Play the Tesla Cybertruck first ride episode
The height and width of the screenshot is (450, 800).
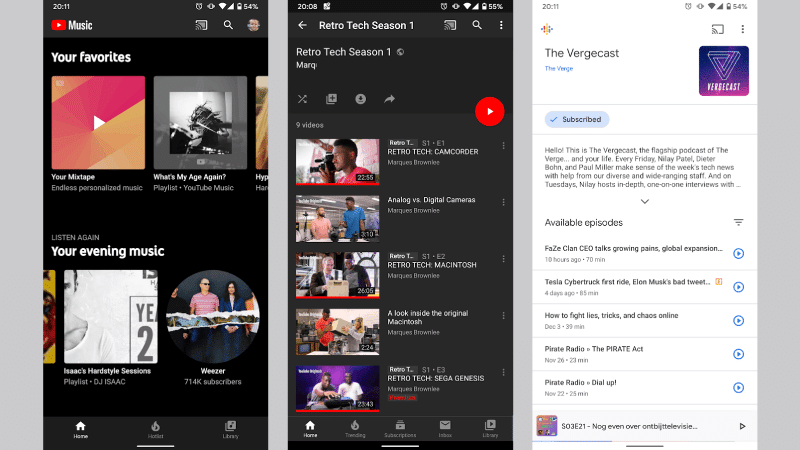click(x=738, y=287)
